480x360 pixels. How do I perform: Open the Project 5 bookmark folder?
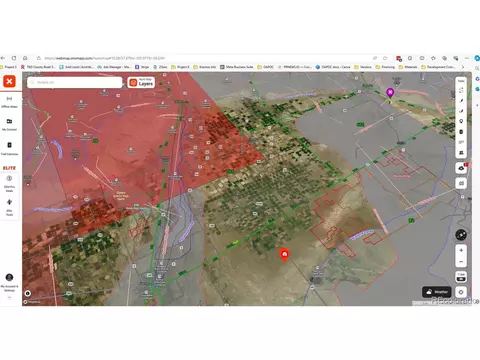point(8,67)
